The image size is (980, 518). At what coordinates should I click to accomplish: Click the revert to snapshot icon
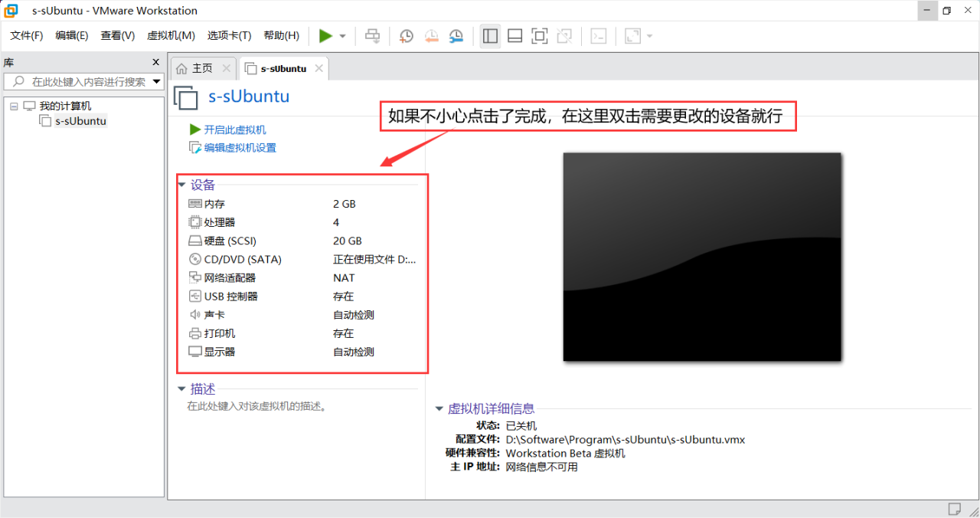coord(431,36)
